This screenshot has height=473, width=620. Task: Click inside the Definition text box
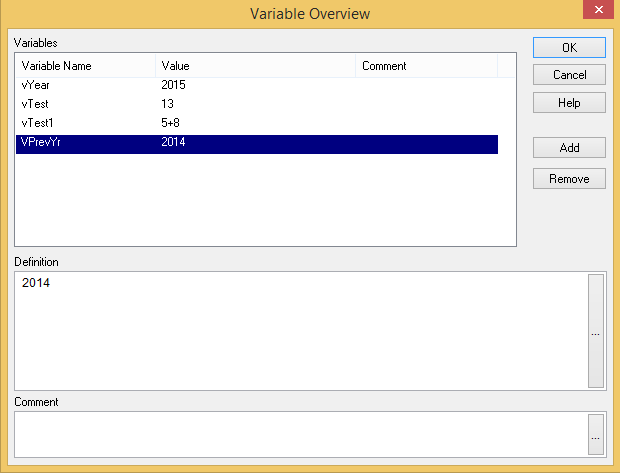pyautogui.click(x=300, y=330)
